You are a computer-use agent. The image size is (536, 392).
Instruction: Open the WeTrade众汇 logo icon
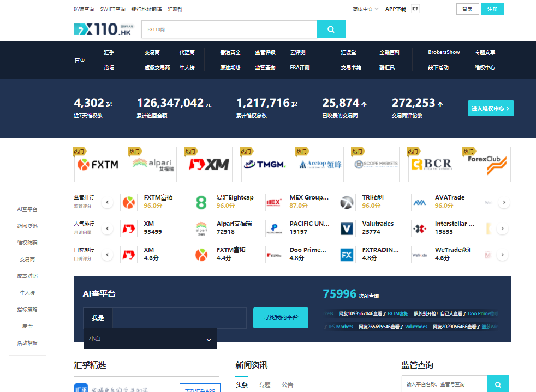click(419, 255)
